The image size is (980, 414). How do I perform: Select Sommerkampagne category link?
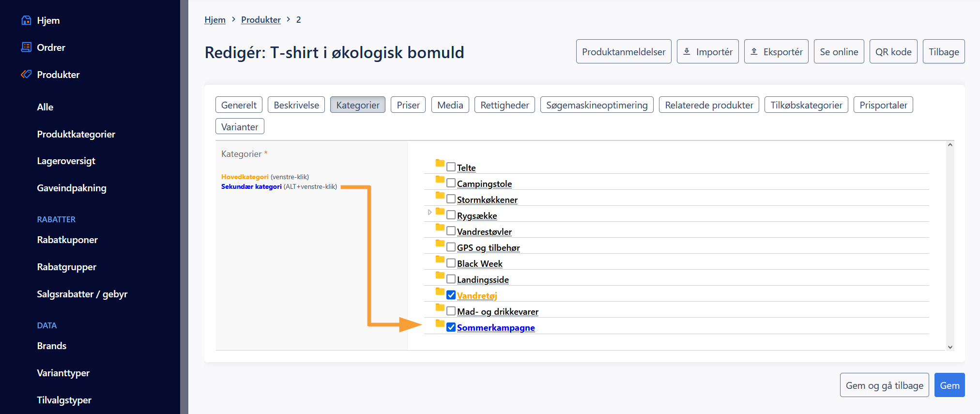click(x=496, y=327)
